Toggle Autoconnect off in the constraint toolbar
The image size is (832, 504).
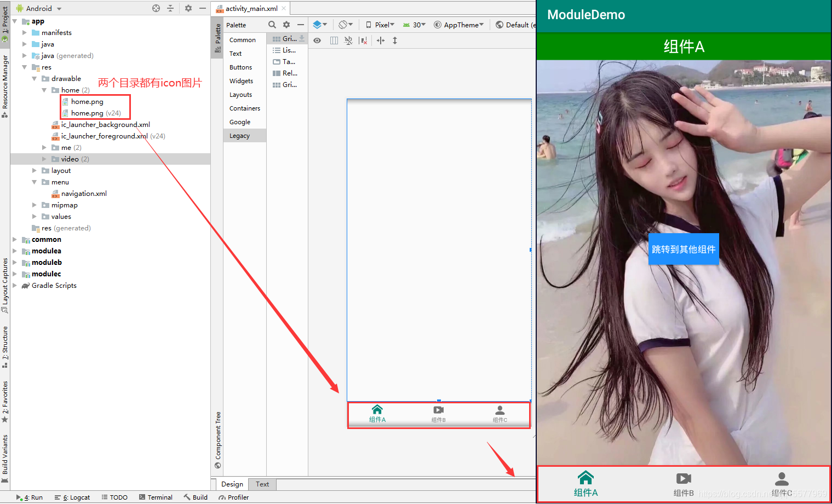348,40
